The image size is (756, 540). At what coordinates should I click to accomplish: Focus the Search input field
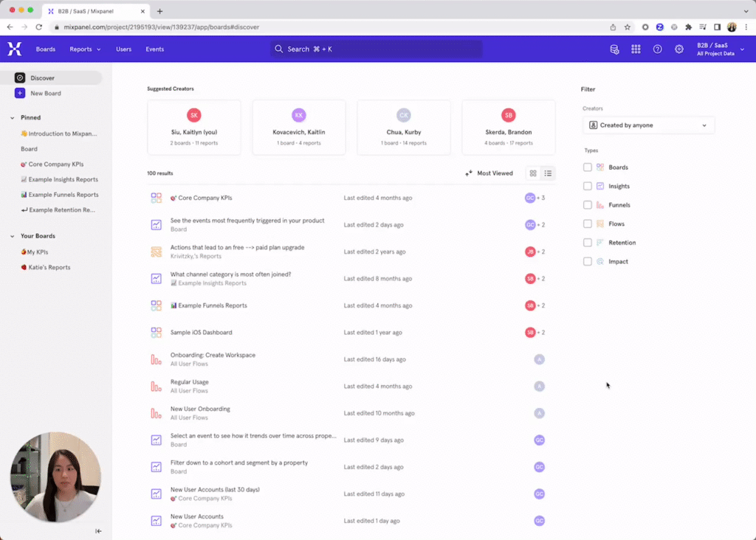pyautogui.click(x=377, y=49)
